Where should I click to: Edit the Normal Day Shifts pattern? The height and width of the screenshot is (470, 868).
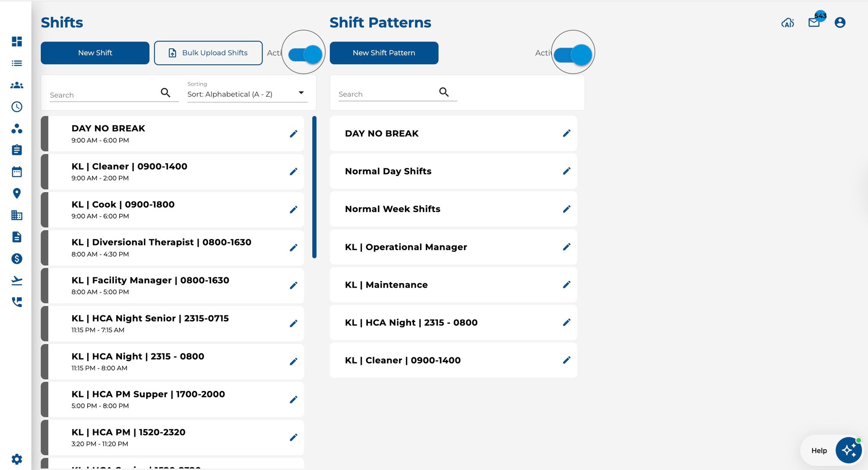pyautogui.click(x=567, y=171)
